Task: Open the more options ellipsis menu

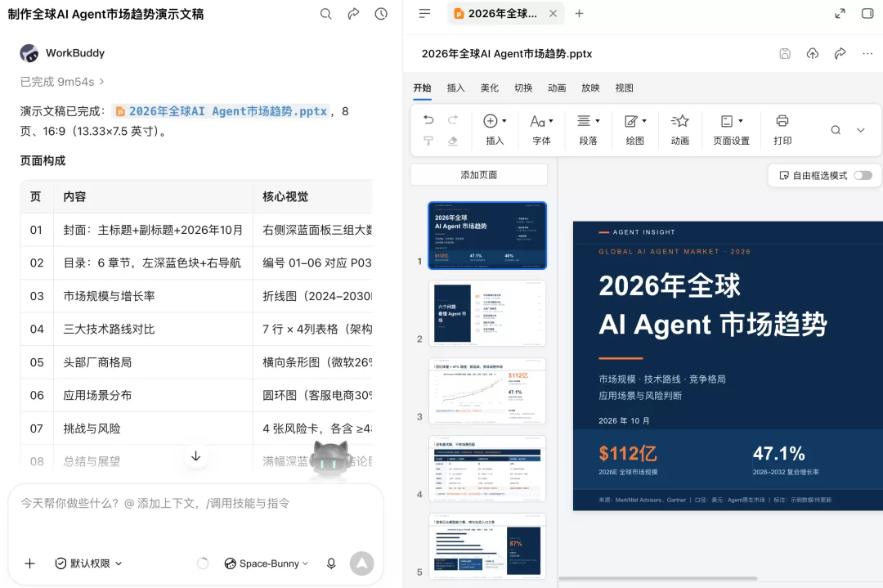Action: 867,53
